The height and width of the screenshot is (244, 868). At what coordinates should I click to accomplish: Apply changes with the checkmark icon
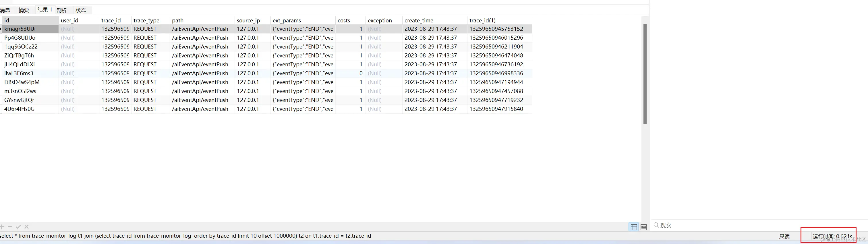click(x=18, y=227)
